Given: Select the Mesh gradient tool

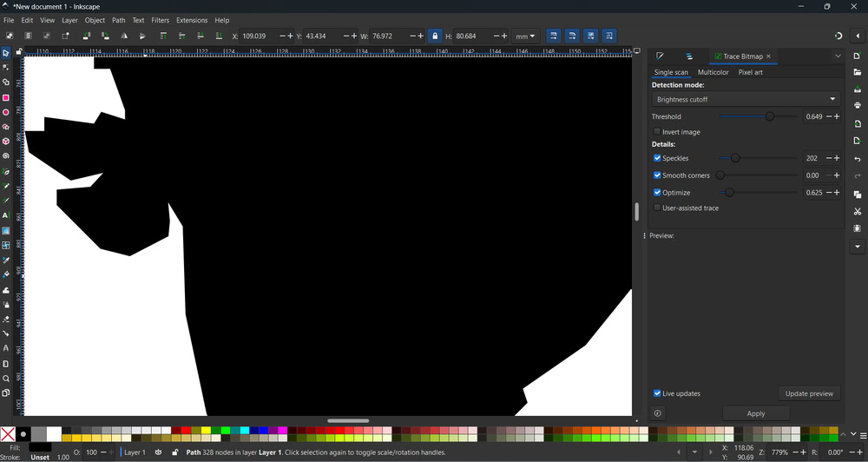Looking at the screenshot, I should point(5,245).
